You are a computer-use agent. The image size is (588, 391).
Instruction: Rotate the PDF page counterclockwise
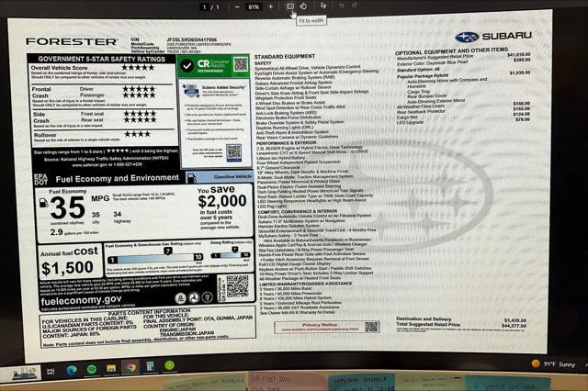pos(303,6)
